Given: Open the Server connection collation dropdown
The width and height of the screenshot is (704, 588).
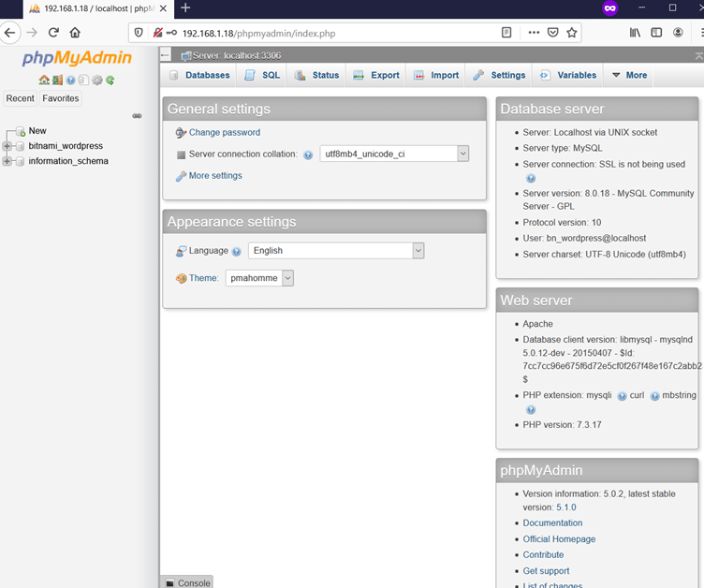Looking at the screenshot, I should pos(394,154).
